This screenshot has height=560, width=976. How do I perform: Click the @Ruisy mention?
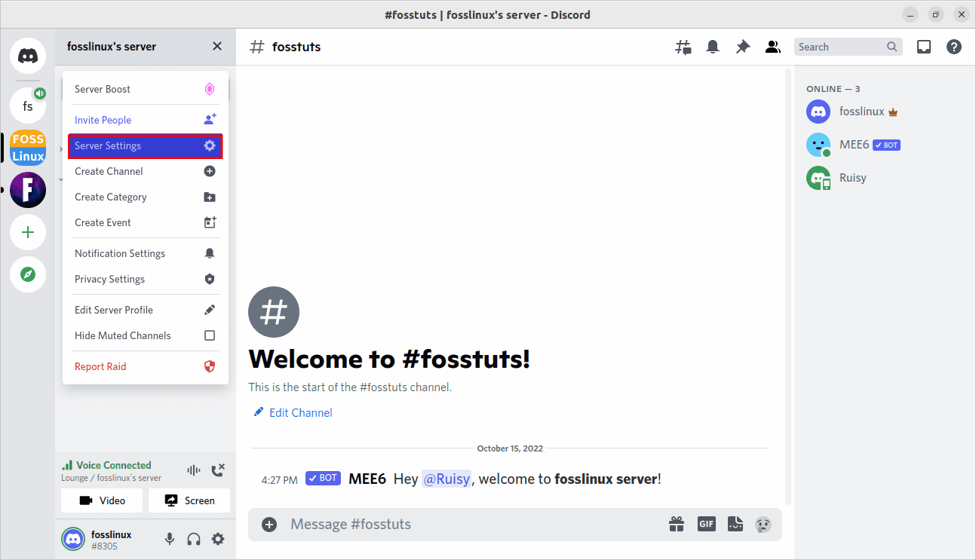click(x=447, y=479)
